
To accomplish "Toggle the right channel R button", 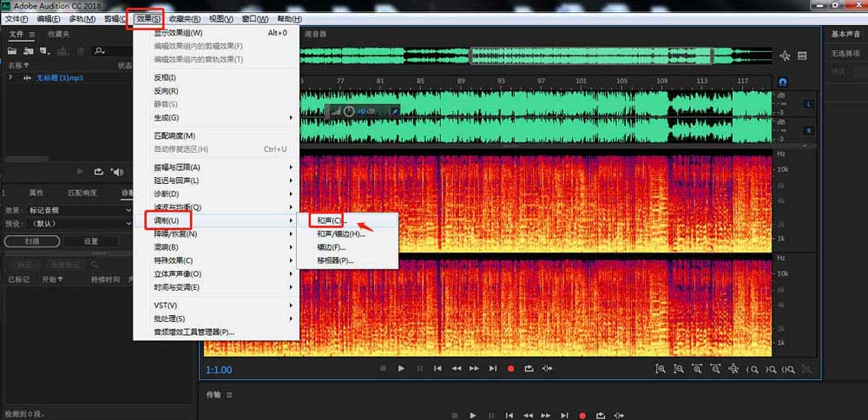I will (x=809, y=131).
